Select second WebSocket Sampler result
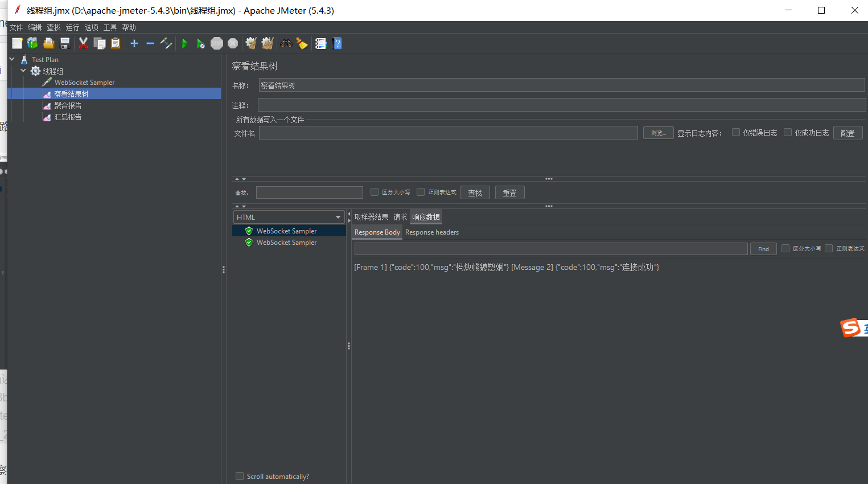The width and height of the screenshot is (868, 484). 286,243
